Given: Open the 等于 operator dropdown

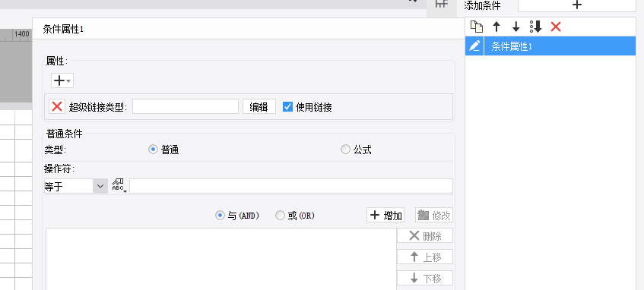Looking at the screenshot, I should pos(75,186).
